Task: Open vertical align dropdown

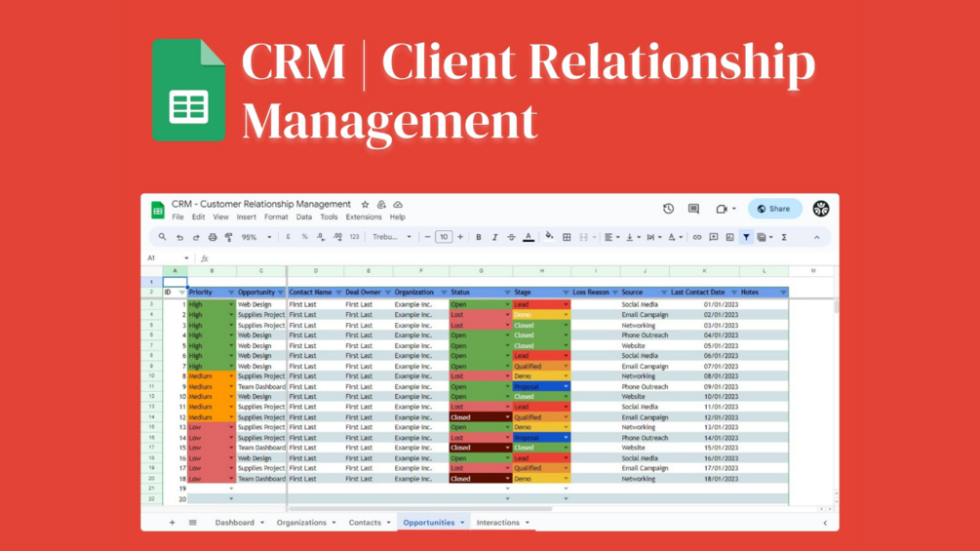Action: click(x=633, y=237)
